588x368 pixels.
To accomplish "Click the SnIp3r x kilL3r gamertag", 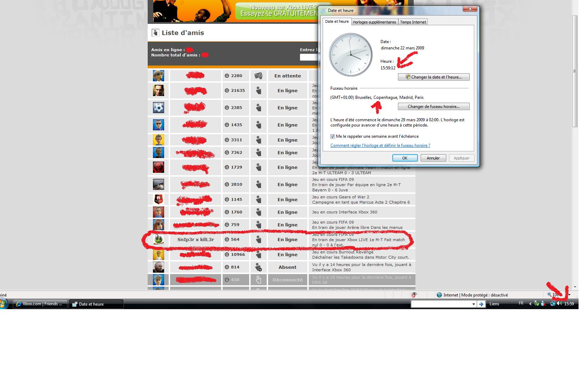I will 196,239.
